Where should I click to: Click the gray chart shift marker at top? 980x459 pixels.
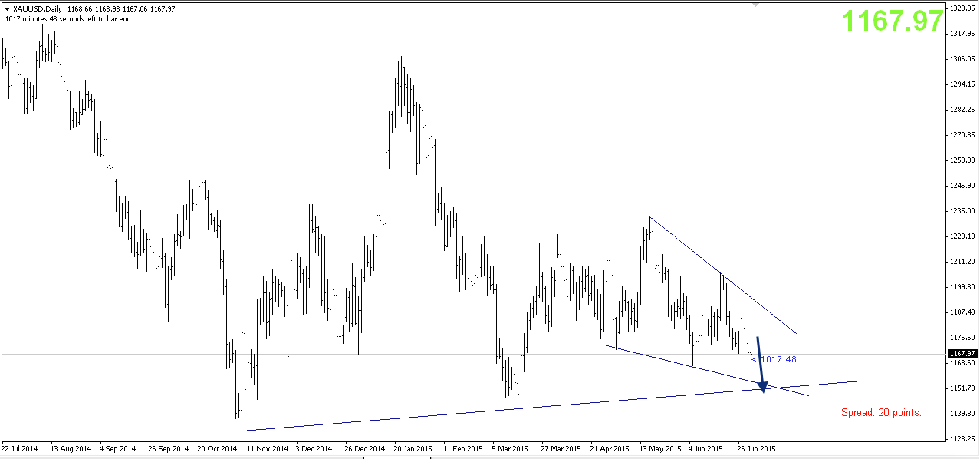[757, 4]
